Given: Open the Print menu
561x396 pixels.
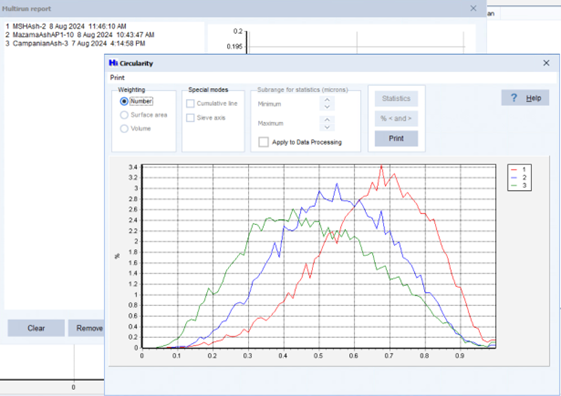Looking at the screenshot, I should [x=117, y=78].
